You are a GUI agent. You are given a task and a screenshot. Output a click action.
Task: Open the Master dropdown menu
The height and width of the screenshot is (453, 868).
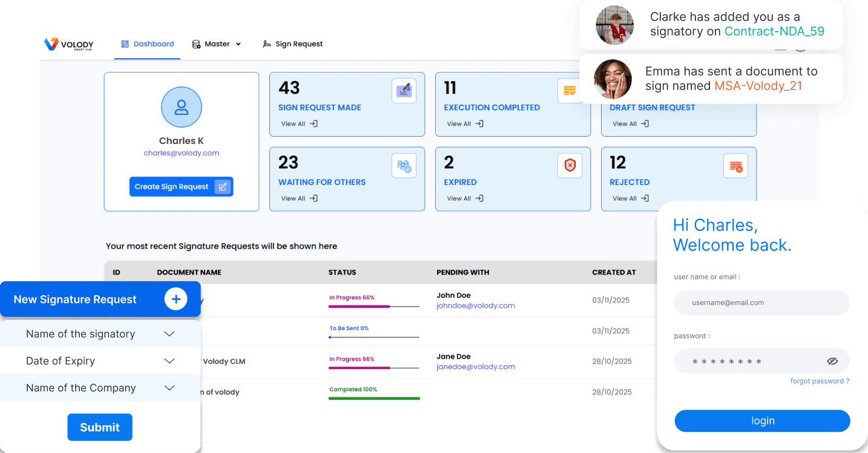pyautogui.click(x=217, y=44)
